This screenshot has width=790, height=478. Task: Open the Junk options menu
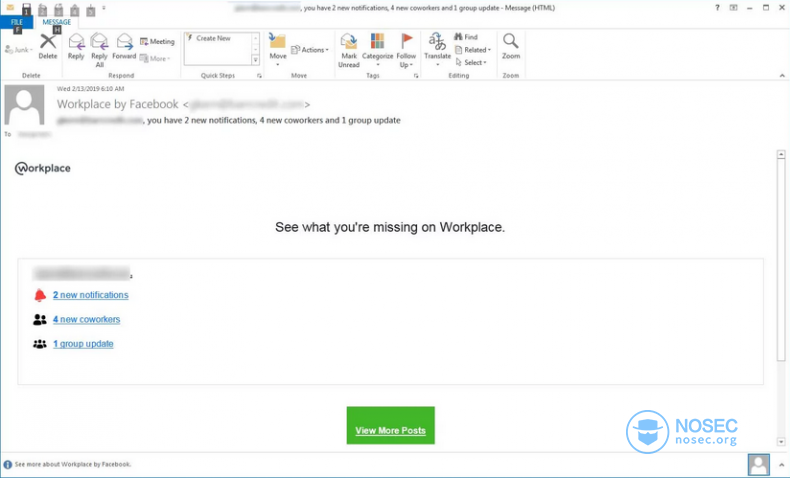tap(19, 49)
